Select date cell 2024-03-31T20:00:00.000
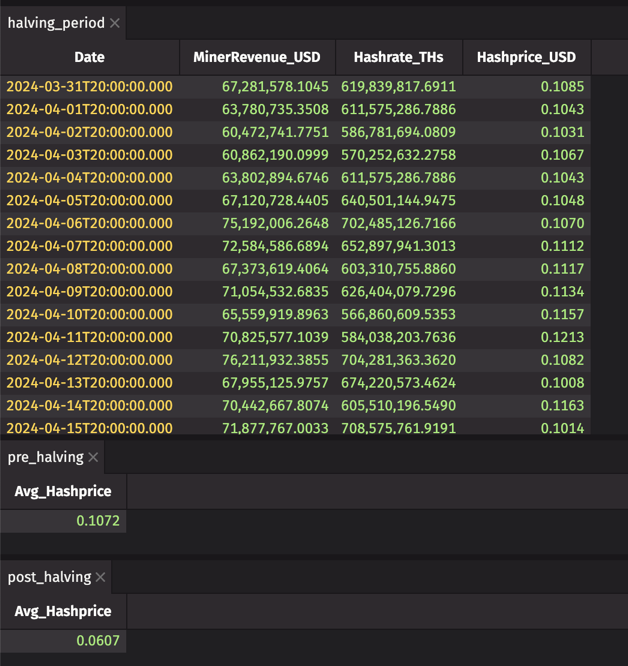This screenshot has width=628, height=666. pyautogui.click(x=90, y=87)
